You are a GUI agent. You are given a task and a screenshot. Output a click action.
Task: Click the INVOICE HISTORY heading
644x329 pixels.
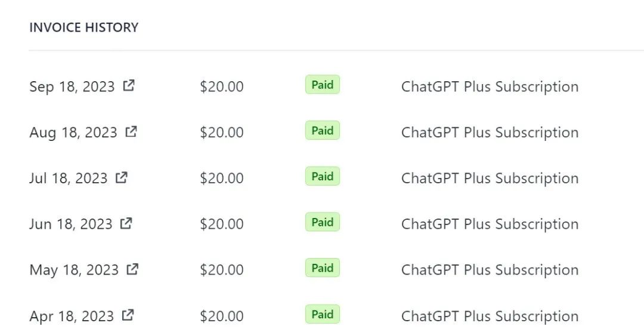[84, 27]
